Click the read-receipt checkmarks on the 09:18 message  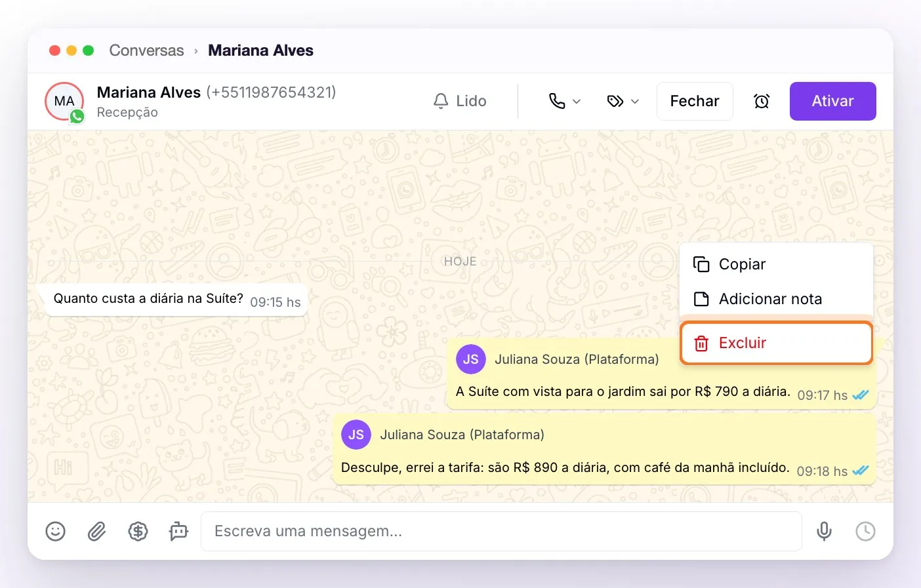[860, 471]
